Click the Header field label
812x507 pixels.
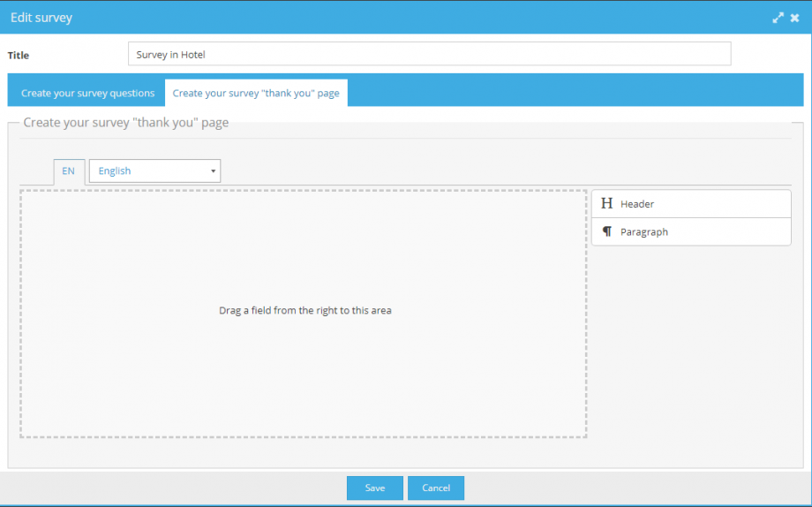637,204
